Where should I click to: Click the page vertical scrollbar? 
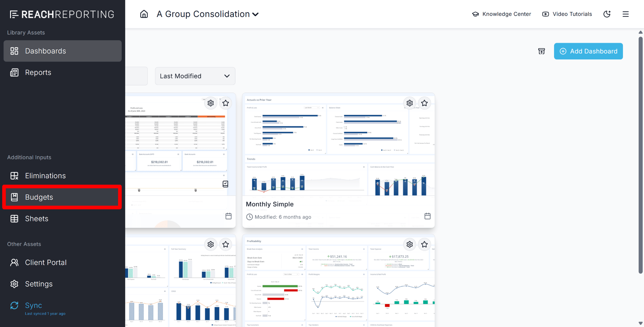point(640,155)
